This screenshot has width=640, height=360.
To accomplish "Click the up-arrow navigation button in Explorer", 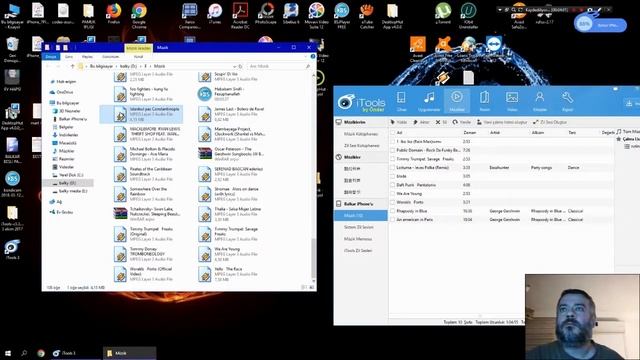I will 72,66.
